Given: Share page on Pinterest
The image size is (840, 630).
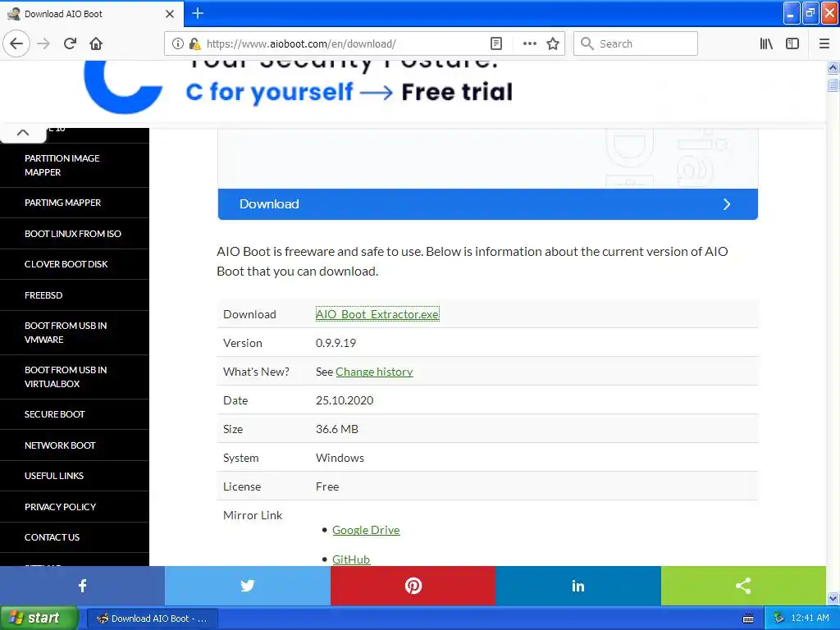Looking at the screenshot, I should click(413, 586).
